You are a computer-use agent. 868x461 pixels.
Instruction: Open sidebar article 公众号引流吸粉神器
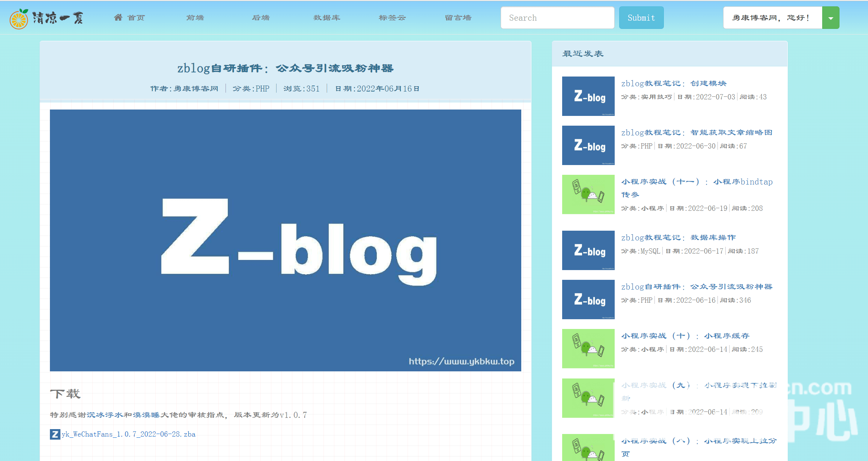(697, 287)
